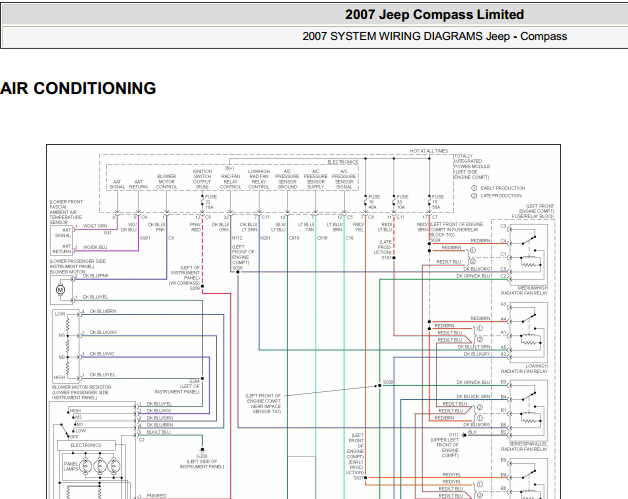Click the '2007 Jeep Compass Limited' title
628x499 pixels.
tap(435, 15)
